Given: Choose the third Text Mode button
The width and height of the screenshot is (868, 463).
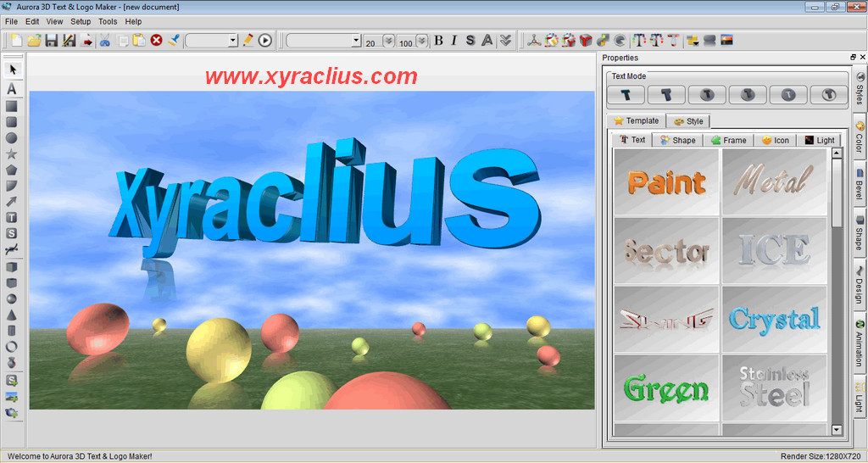Looking at the screenshot, I should click(707, 95).
